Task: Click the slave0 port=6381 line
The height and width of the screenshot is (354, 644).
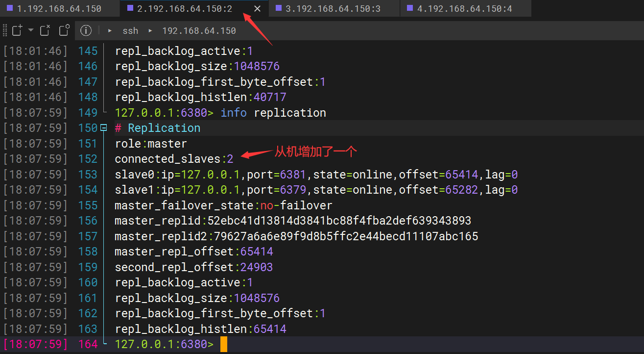Action: coord(316,175)
